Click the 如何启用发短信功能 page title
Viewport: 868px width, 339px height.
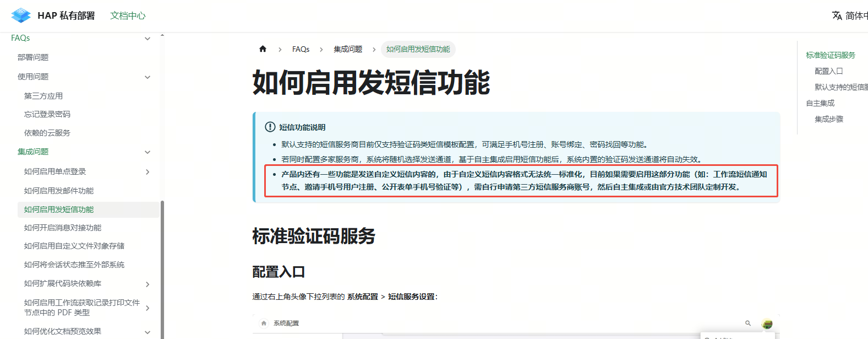pos(371,83)
